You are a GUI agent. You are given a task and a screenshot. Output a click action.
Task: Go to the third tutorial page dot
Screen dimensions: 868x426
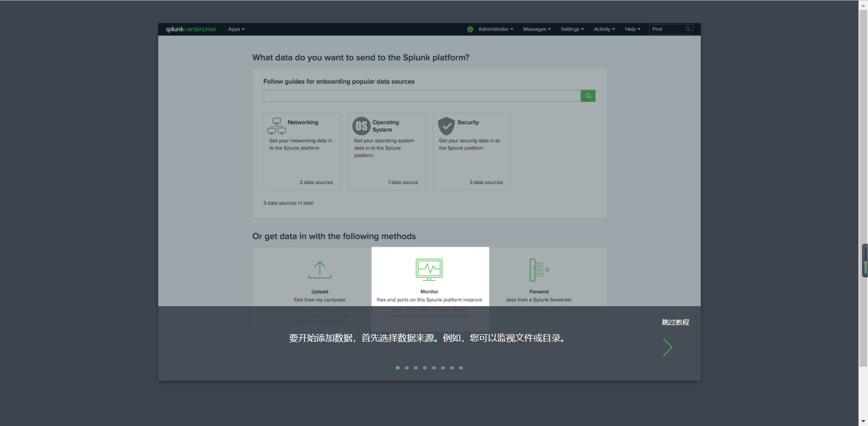click(416, 368)
